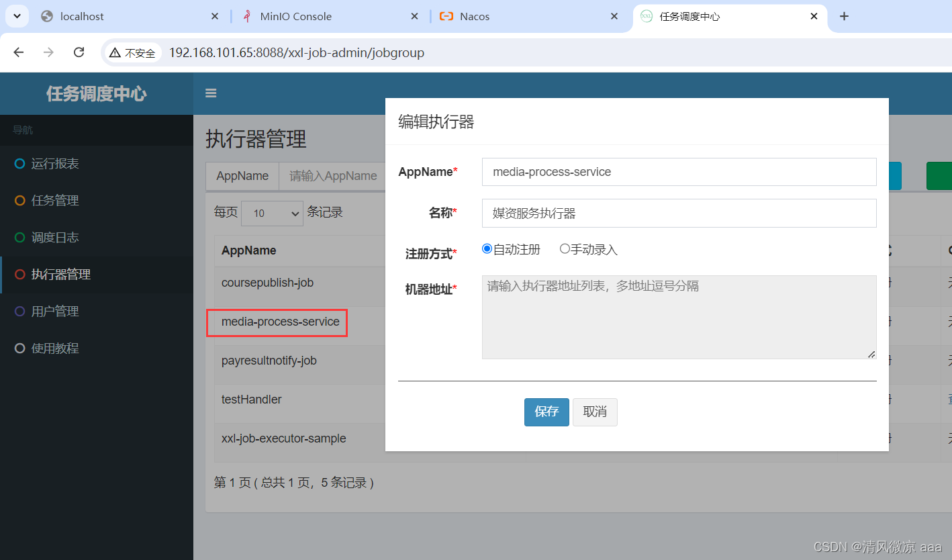
Task: Click the 执行器管理 page heading
Action: [256, 139]
